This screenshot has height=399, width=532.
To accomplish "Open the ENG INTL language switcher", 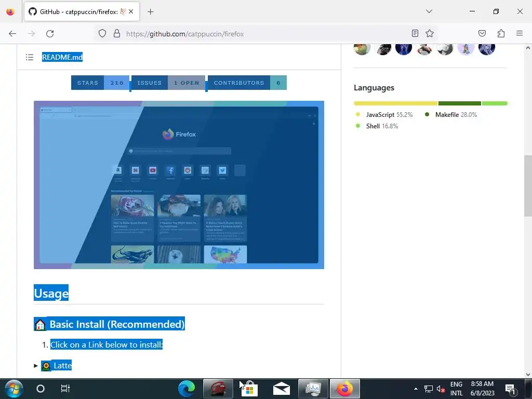I will pos(456,389).
